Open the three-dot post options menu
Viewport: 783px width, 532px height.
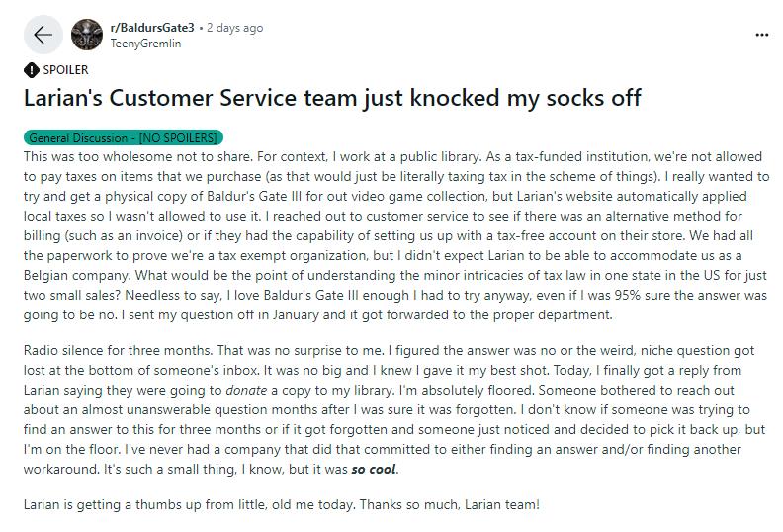click(x=761, y=35)
